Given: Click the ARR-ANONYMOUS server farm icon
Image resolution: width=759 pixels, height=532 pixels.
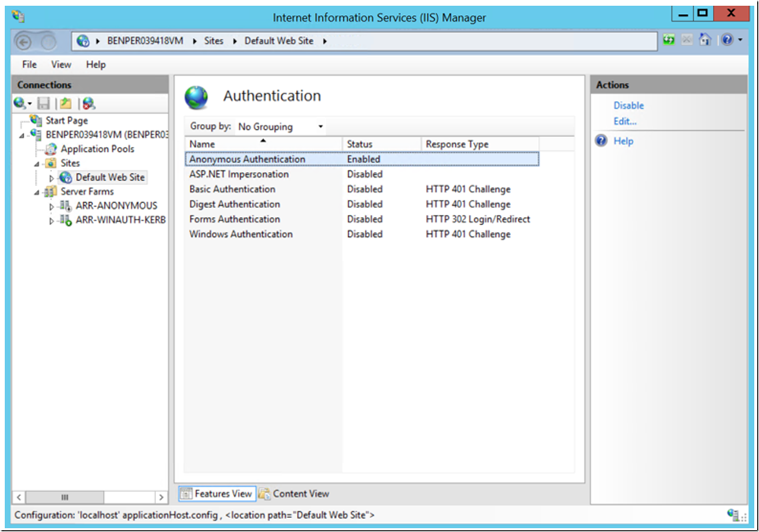Looking at the screenshot, I should point(66,206).
